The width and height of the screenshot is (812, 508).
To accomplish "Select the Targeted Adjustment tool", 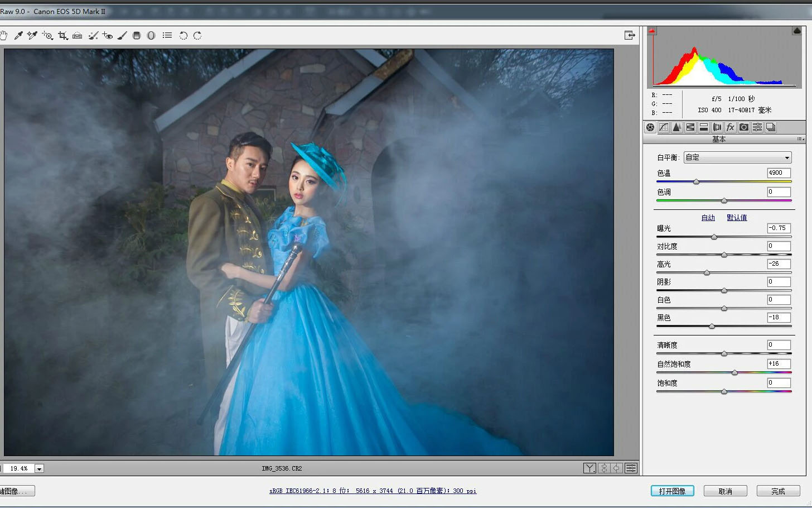I will pos(47,35).
